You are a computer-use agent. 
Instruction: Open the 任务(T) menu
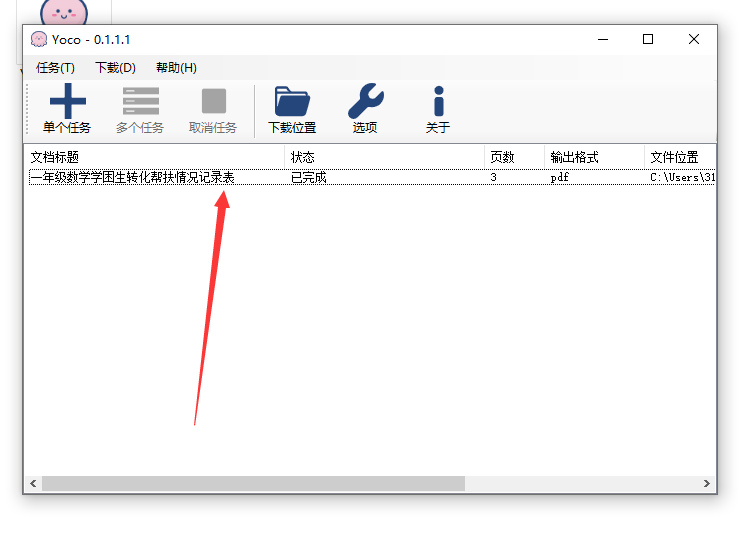(x=55, y=68)
